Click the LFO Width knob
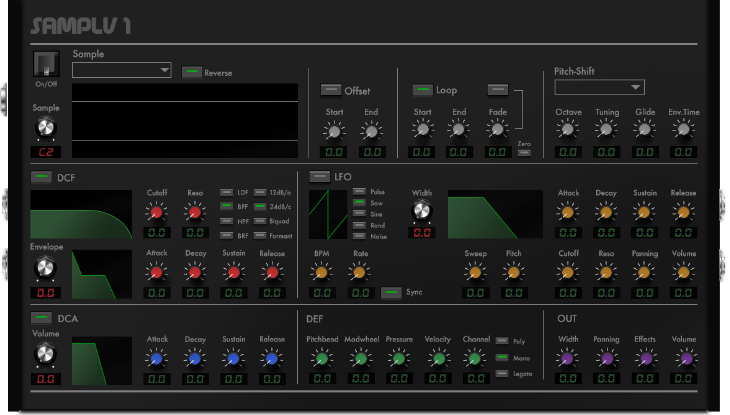This screenshot has height=415, width=730. tap(422, 211)
